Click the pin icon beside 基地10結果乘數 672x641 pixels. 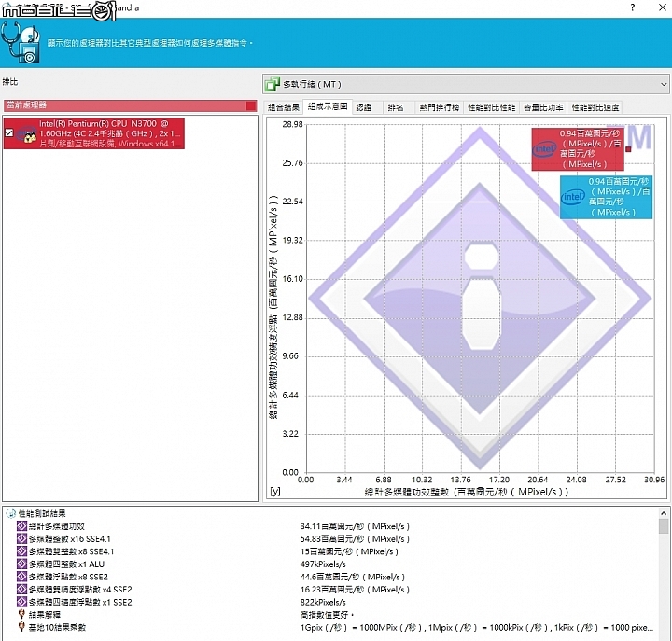tap(21, 627)
